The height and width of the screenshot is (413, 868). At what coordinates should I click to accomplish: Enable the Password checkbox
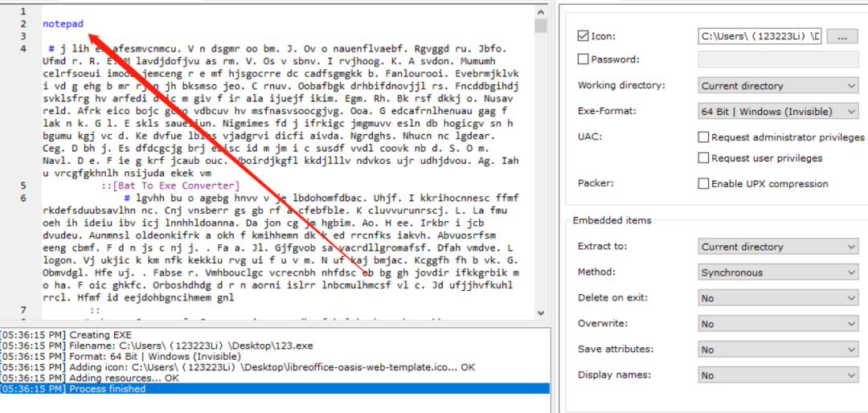coord(583,59)
